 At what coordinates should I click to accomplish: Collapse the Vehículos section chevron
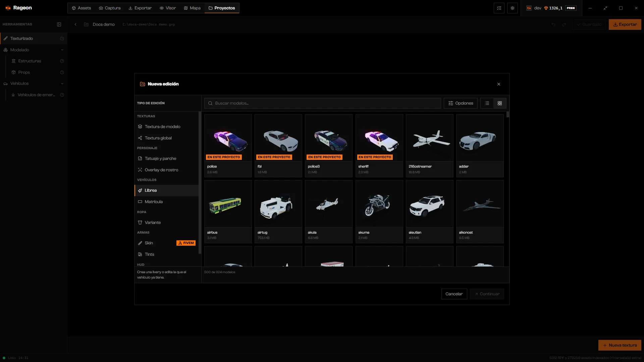(x=62, y=84)
